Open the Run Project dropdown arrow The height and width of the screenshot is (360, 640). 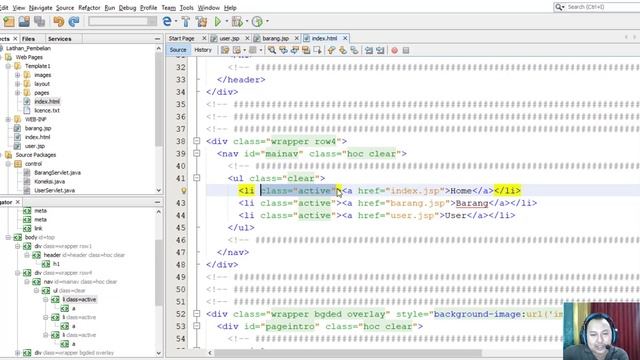(227, 22)
